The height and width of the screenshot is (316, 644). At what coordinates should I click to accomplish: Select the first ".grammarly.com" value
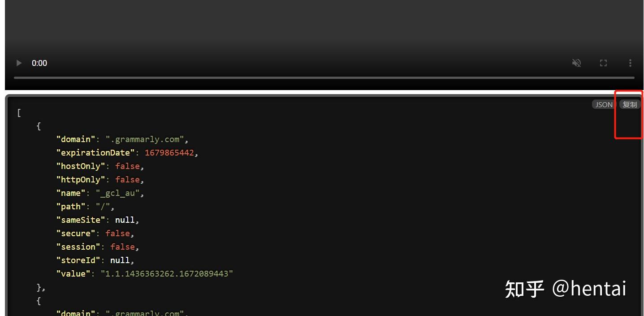144,139
